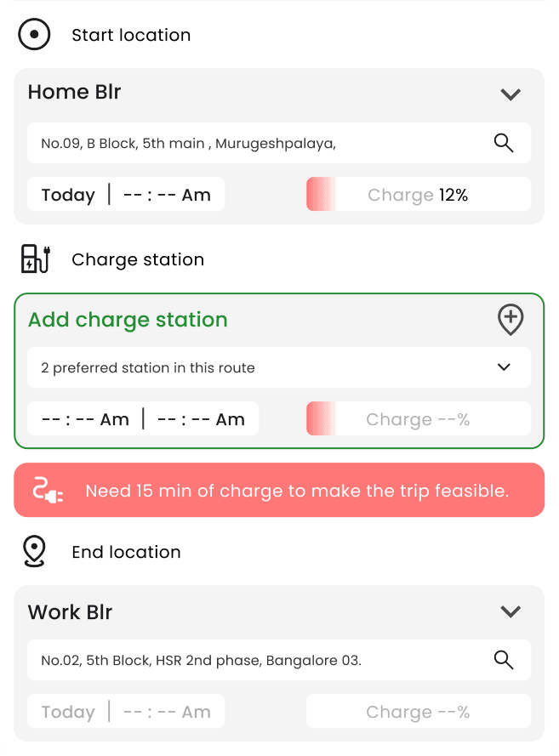Viewport: 559px width, 756px height.
Task: Adjust the Charge 12% start battery bar
Action: [x=419, y=194]
